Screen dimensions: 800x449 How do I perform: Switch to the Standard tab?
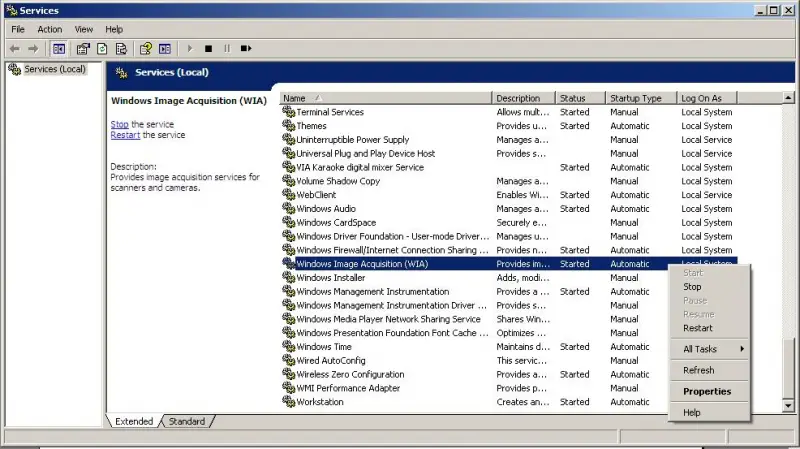(187, 421)
